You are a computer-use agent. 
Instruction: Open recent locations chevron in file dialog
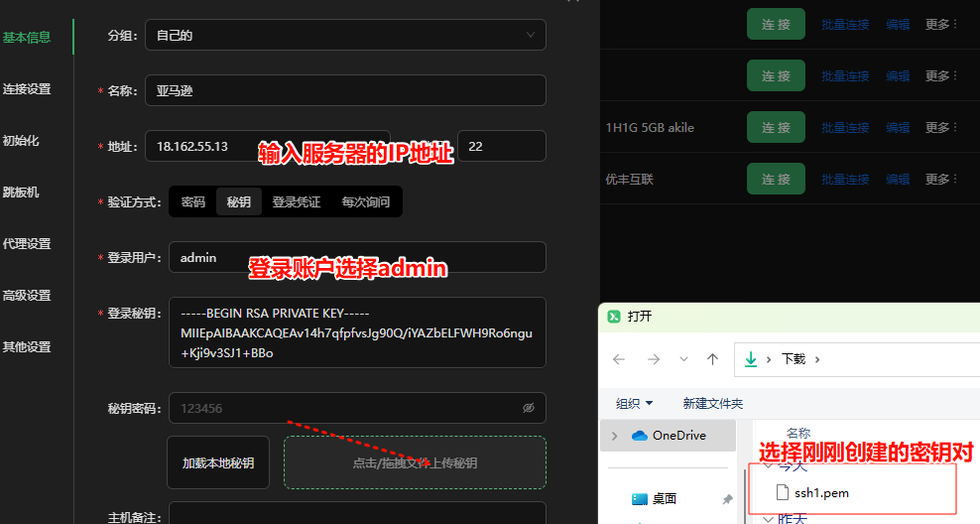pyautogui.click(x=682, y=359)
